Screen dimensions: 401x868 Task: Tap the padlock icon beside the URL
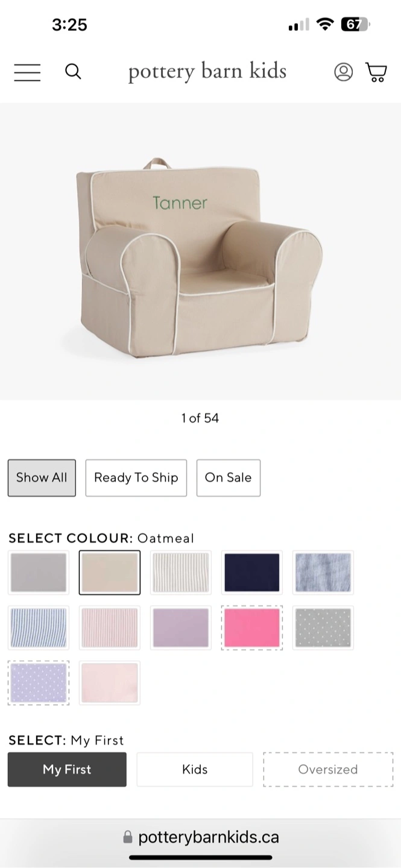tap(127, 837)
